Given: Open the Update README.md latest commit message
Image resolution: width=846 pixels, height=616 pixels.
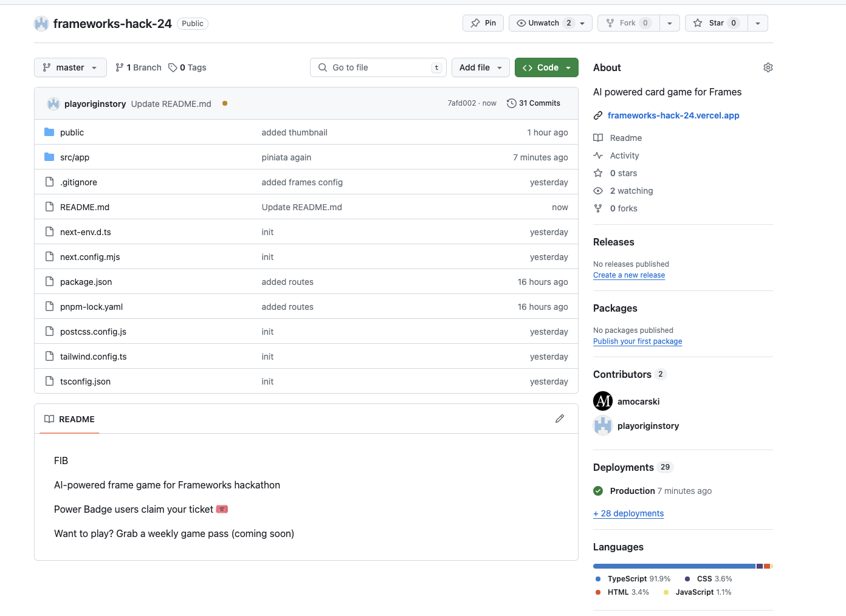Looking at the screenshot, I should pos(171,104).
